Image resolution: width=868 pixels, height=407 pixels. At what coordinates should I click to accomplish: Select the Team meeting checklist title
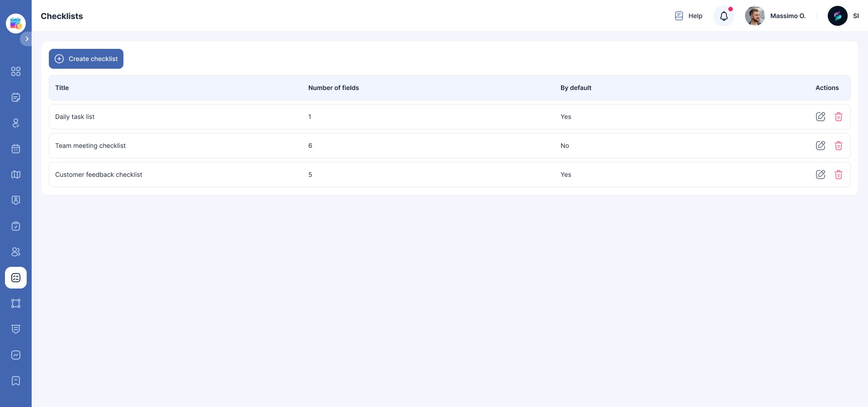pyautogui.click(x=90, y=146)
